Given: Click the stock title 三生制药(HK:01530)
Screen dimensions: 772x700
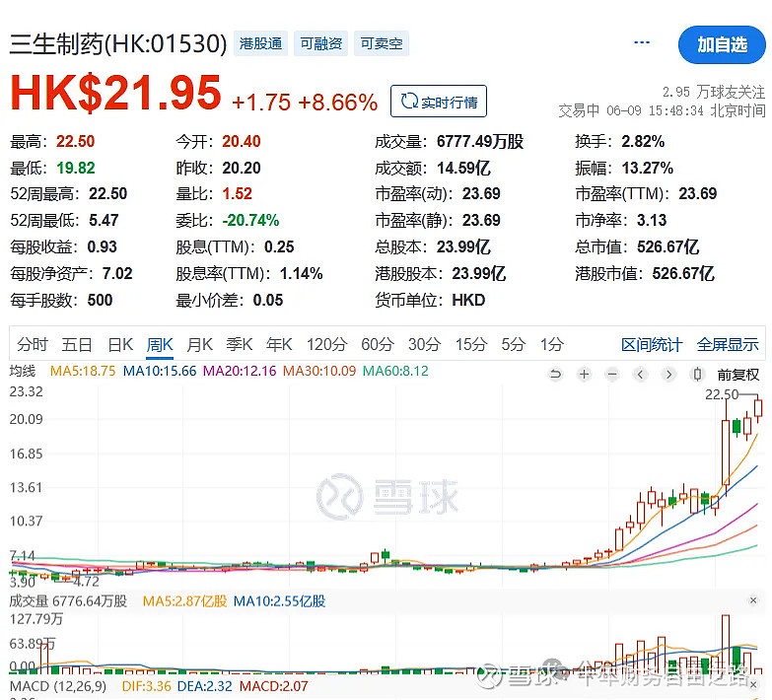Looking at the screenshot, I should [x=118, y=43].
